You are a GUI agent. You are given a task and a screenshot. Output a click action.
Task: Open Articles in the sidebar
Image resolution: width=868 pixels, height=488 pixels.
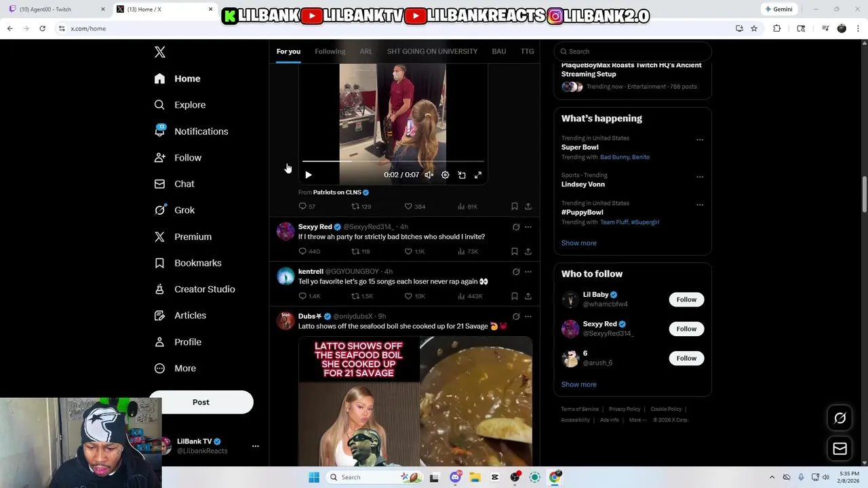[x=180, y=315]
